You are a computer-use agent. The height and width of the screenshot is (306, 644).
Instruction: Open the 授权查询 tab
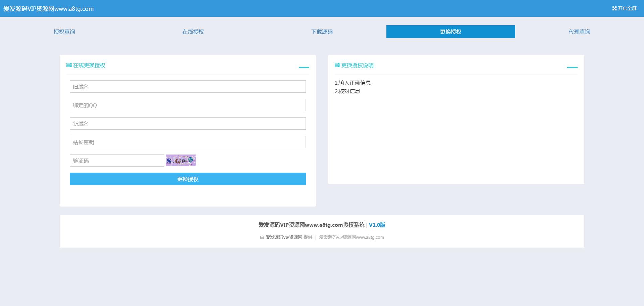pos(64,32)
